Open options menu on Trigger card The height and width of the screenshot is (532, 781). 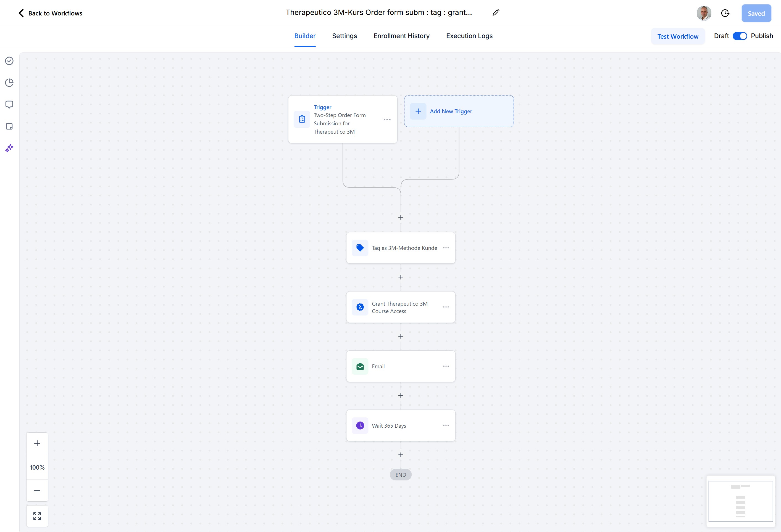(387, 120)
